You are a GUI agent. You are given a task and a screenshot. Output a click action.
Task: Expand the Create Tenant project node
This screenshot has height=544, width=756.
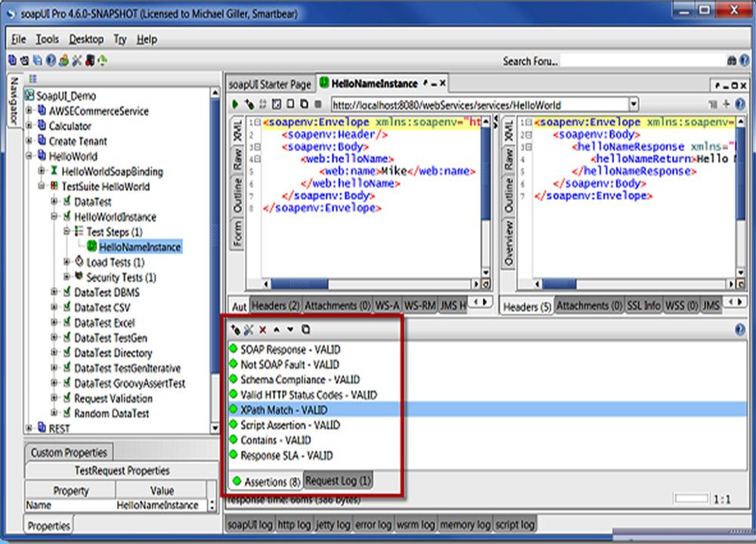[x=29, y=141]
